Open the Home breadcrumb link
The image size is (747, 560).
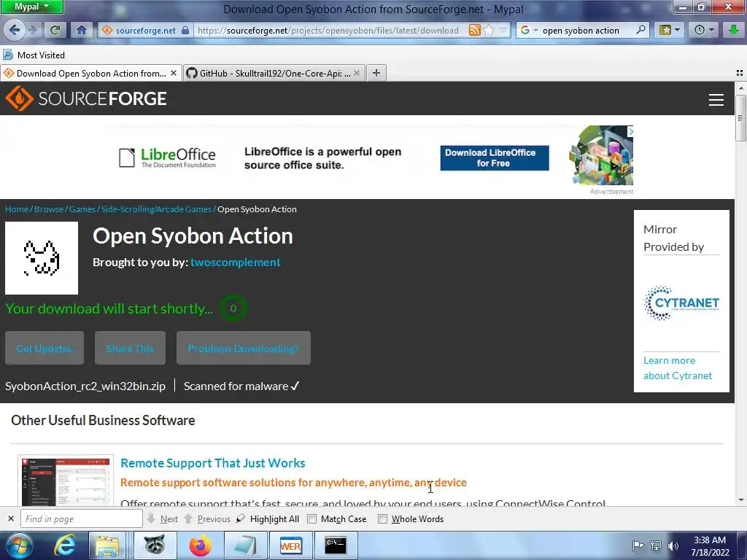click(17, 209)
